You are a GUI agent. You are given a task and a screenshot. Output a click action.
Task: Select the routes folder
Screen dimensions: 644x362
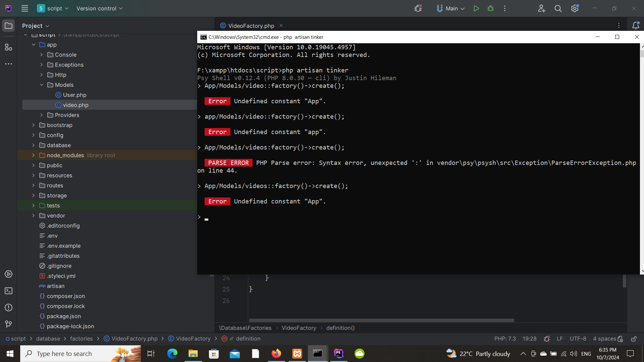[55, 185]
